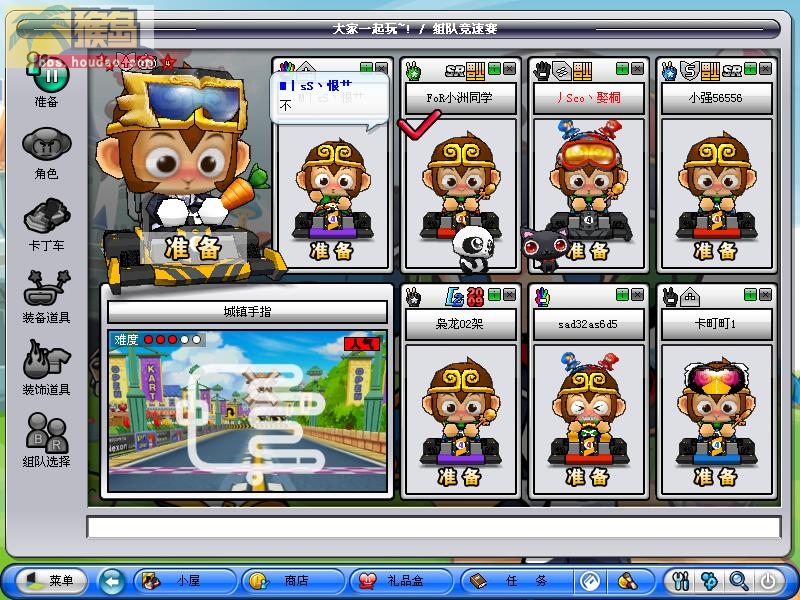Image resolution: width=800 pixels, height=600 pixels.
Task: Open search with the magnifier icon
Action: point(739,581)
